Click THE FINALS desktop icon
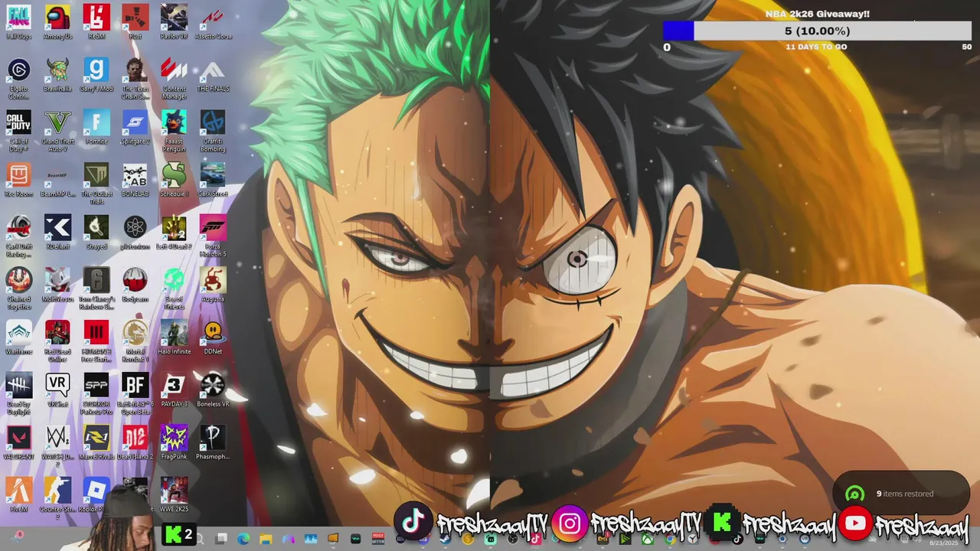Viewport: 980px width, 551px height. 213,74
